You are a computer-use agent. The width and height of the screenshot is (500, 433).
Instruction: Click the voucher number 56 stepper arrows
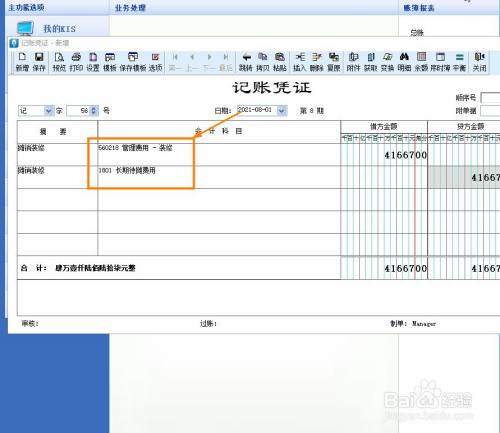[x=94, y=111]
